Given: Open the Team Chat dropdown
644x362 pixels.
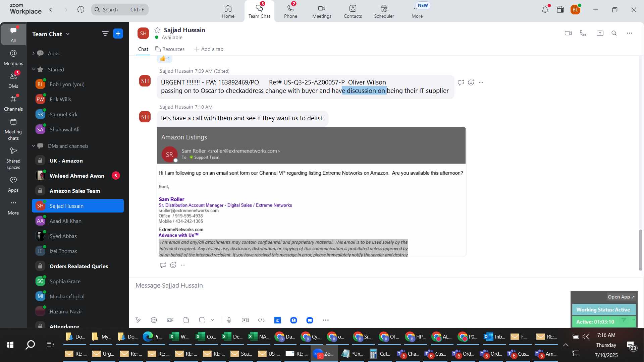Looking at the screenshot, I should [51, 34].
